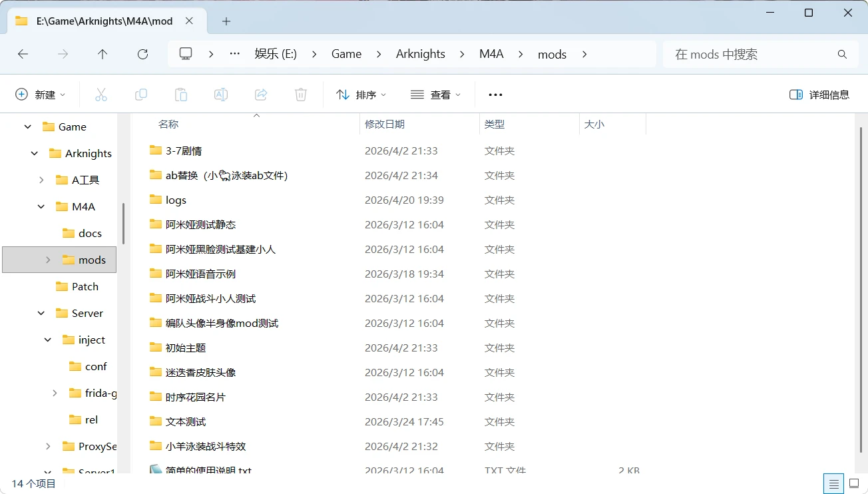Open the see-more ellipsis menu
The image size is (868, 494).
pos(495,94)
